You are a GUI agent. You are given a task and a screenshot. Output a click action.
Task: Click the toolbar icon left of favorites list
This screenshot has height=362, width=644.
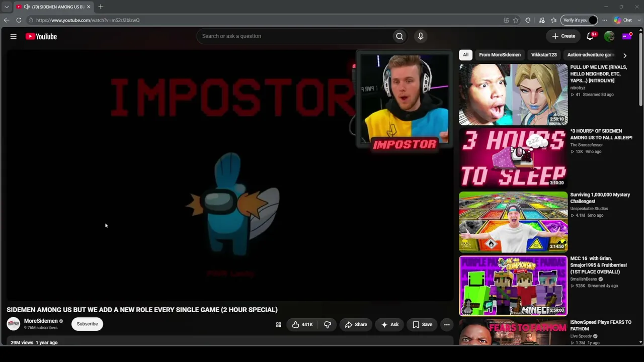(542, 20)
